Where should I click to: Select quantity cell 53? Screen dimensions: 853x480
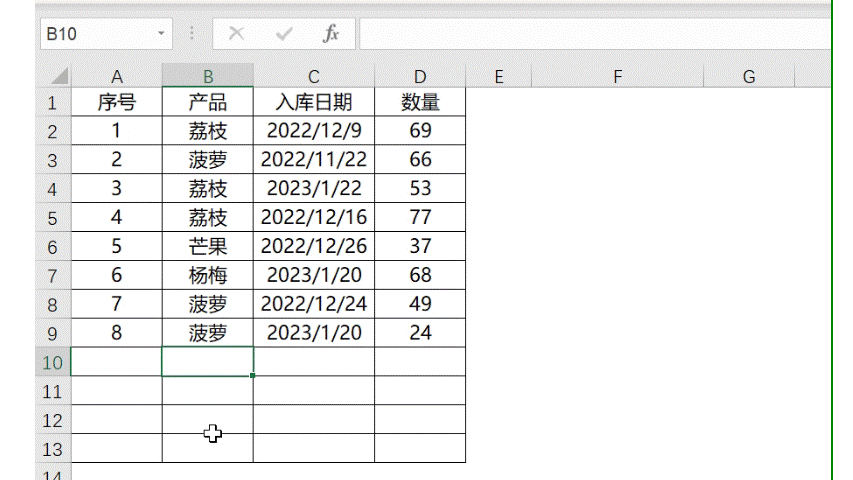tap(420, 188)
